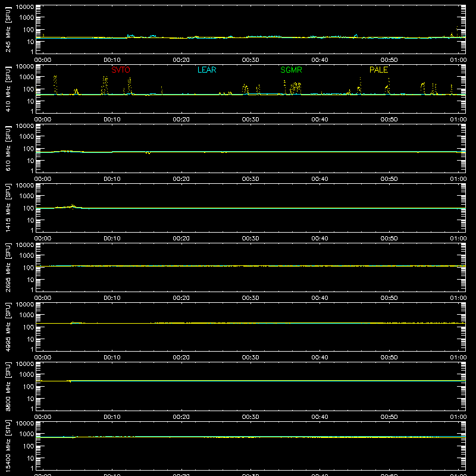Select the 4995 MHz [SFU] axis title

(x=8, y=327)
